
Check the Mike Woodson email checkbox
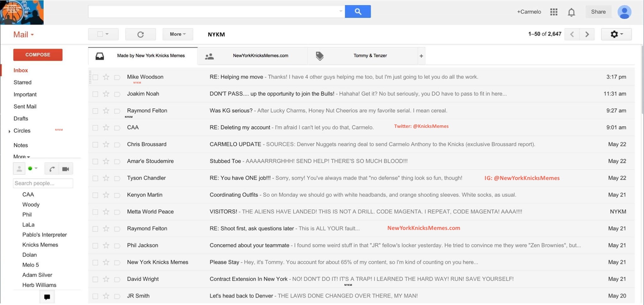(x=95, y=77)
